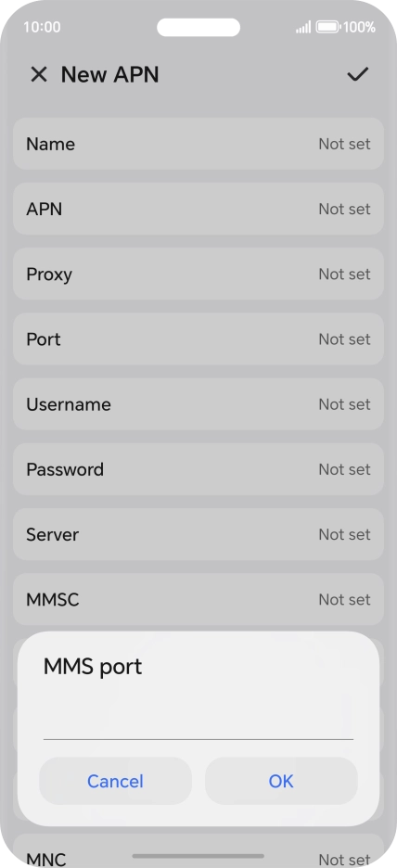Viewport: 397px width, 868px height.
Task: Tap the MNC row at bottom
Action: click(198, 850)
